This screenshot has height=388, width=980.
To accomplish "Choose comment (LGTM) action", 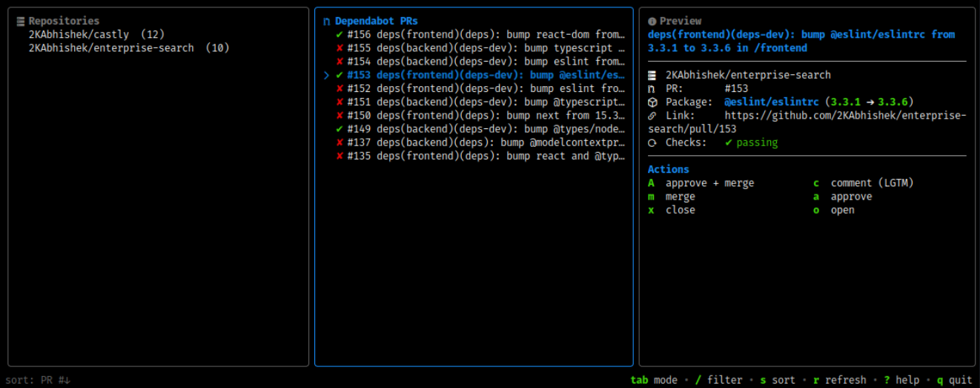I will tap(863, 183).
